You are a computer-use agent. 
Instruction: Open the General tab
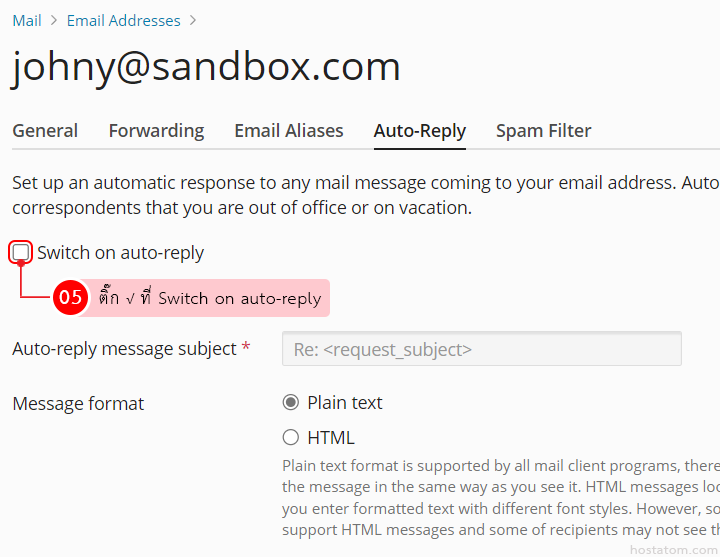pyautogui.click(x=45, y=131)
